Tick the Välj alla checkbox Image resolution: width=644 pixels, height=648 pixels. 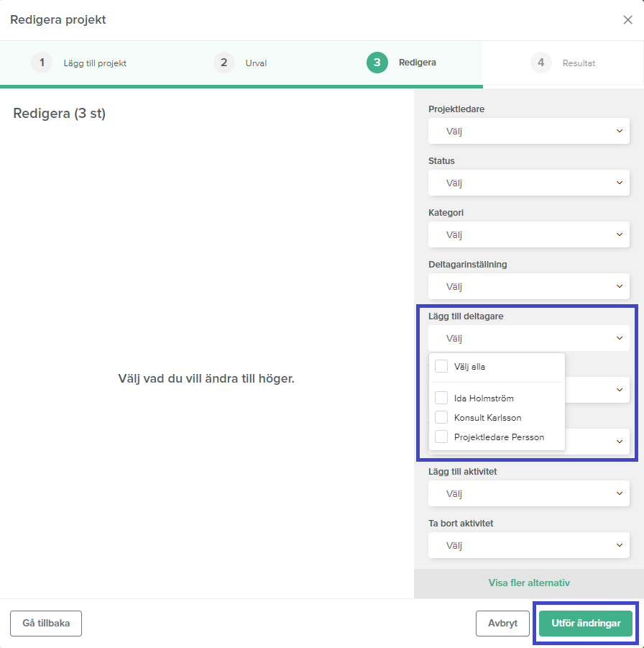pos(441,366)
